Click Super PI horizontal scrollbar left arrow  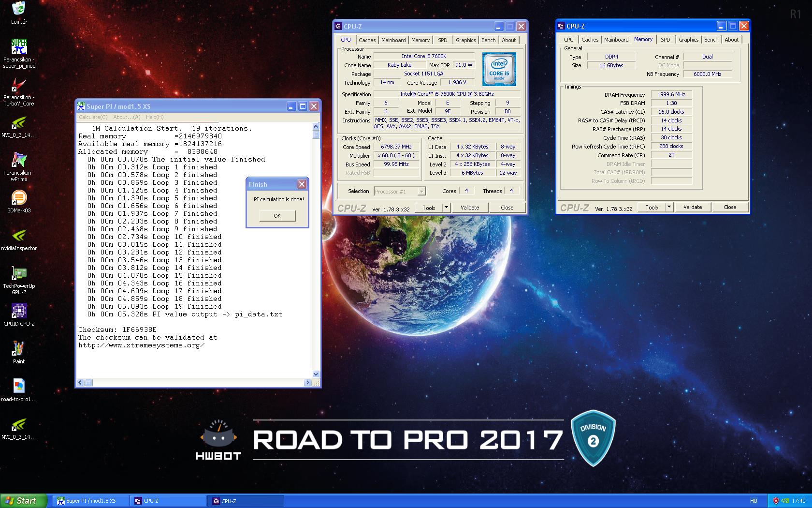click(x=81, y=383)
